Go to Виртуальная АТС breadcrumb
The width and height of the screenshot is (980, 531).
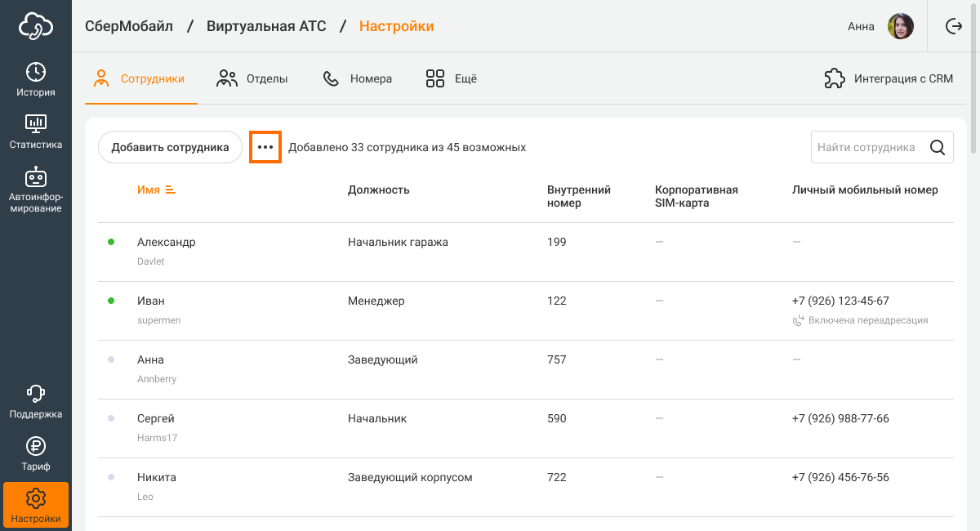[266, 26]
